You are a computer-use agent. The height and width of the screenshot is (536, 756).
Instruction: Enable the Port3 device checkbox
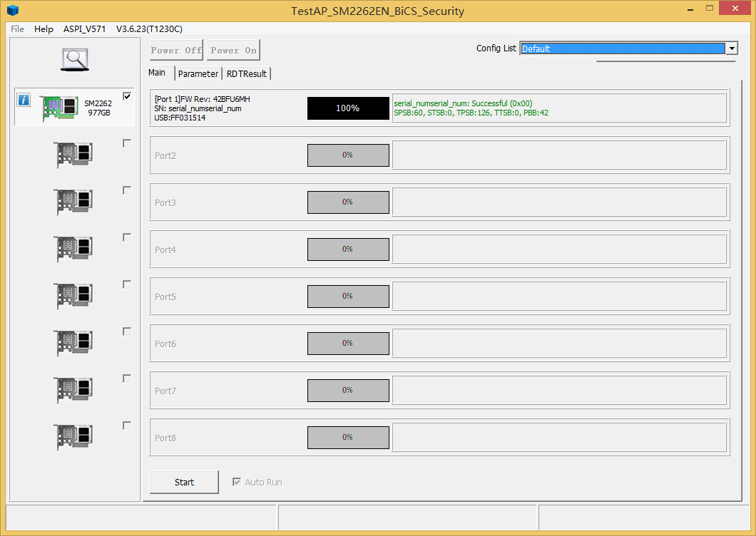(127, 190)
